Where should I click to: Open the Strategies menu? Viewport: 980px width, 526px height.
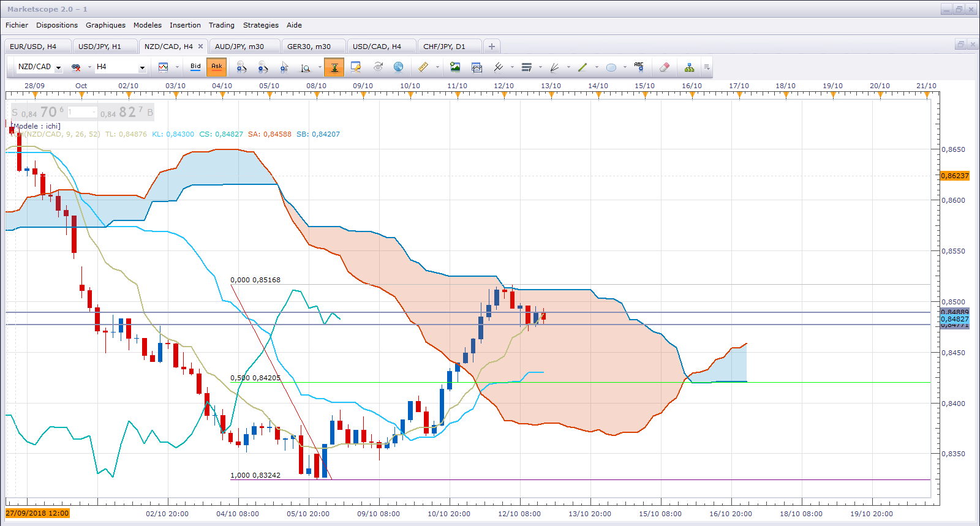[x=260, y=25]
